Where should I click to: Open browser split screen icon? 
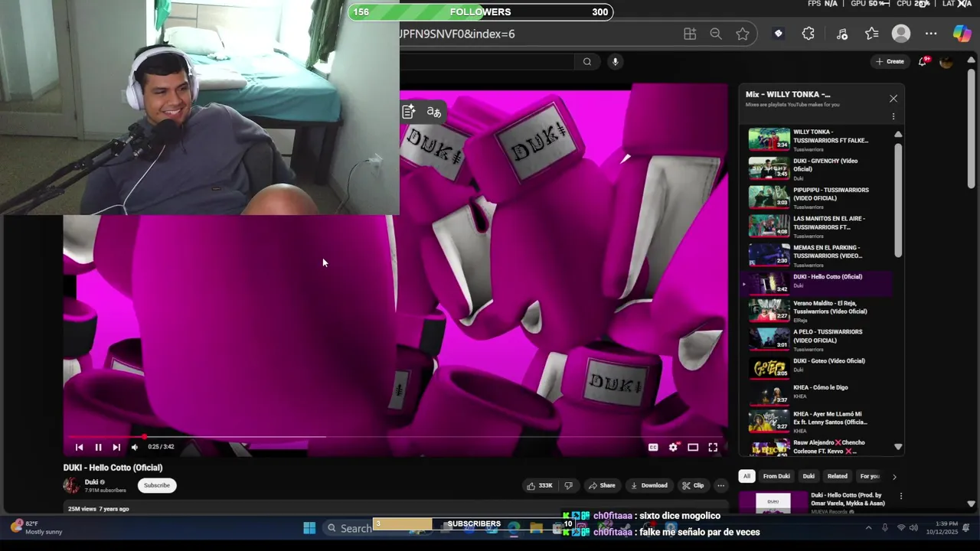coord(690,34)
